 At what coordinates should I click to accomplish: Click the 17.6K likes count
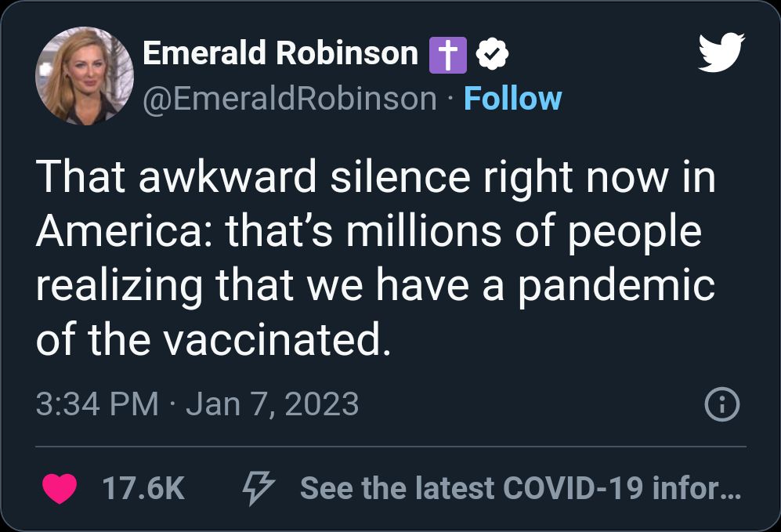pos(143,489)
